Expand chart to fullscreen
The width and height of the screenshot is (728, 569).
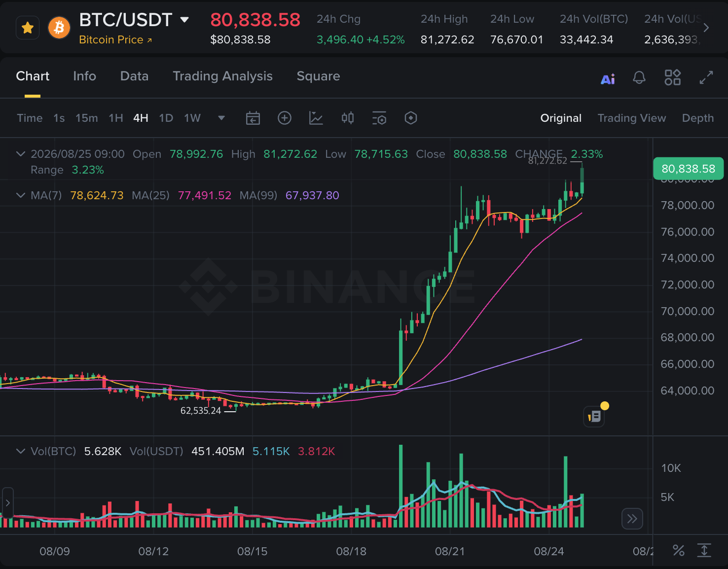[x=706, y=77]
